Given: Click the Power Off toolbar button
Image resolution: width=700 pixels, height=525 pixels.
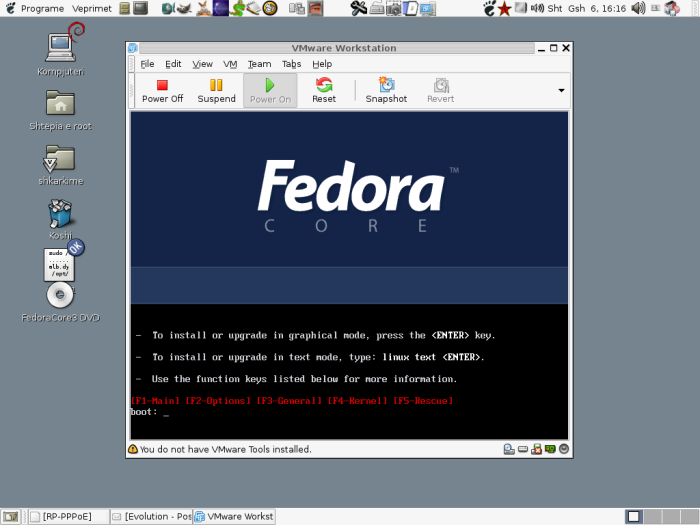Looking at the screenshot, I should (162, 91).
